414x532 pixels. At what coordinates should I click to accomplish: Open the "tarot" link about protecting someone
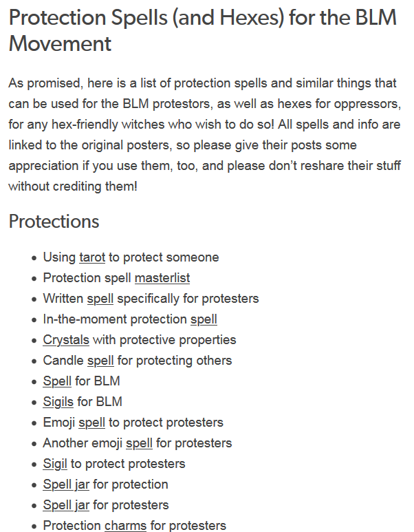tap(92, 257)
